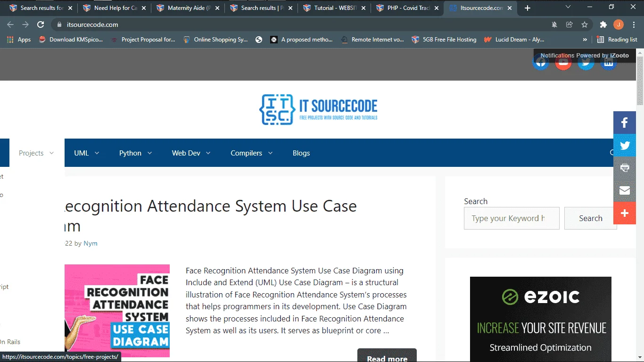Open the Blogs menu item
This screenshot has height=362, width=644.
pyautogui.click(x=301, y=153)
